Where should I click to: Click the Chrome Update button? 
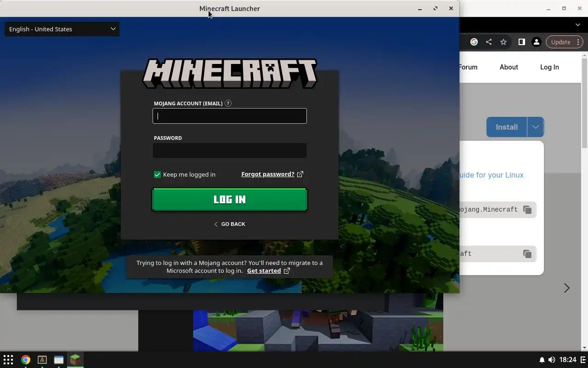click(565, 42)
